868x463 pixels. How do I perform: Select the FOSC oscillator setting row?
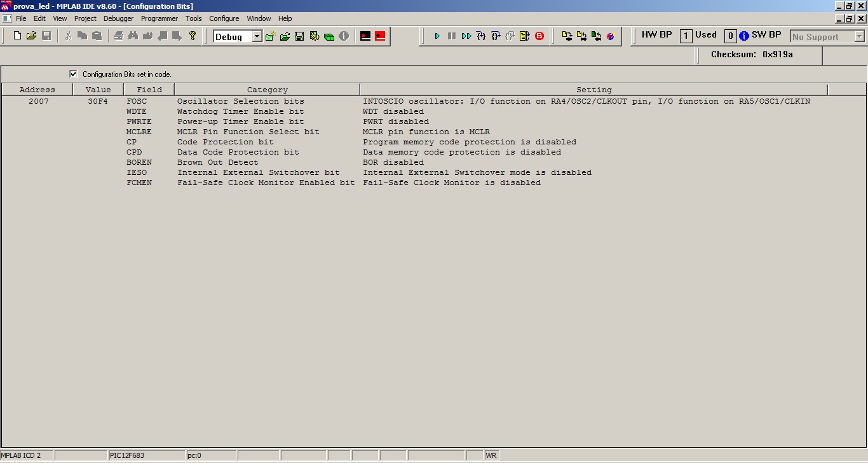(254, 100)
